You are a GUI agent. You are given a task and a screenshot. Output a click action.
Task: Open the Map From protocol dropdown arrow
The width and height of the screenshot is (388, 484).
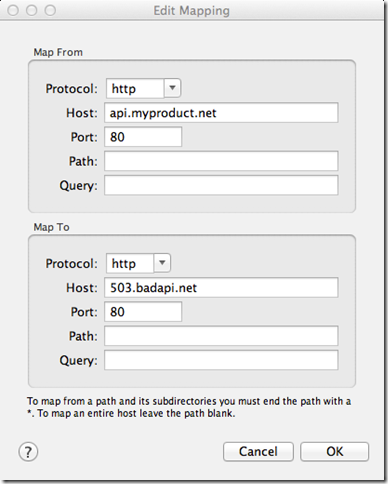pos(172,88)
